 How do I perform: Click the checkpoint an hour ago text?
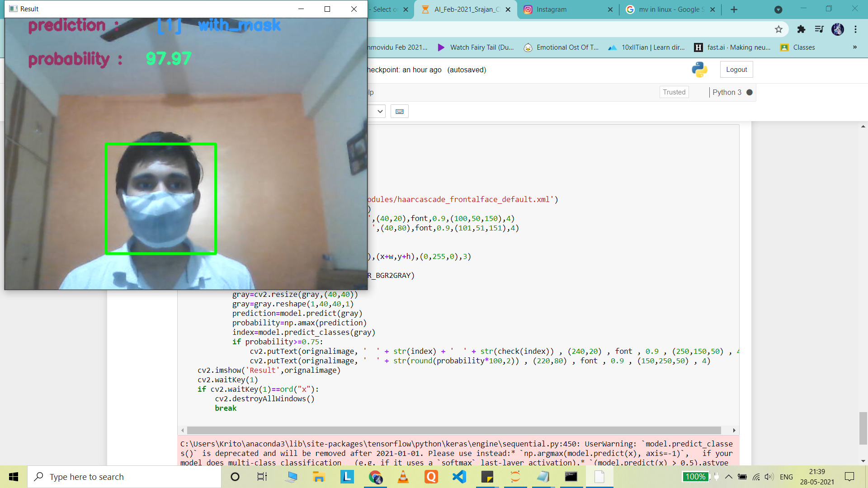(404, 70)
